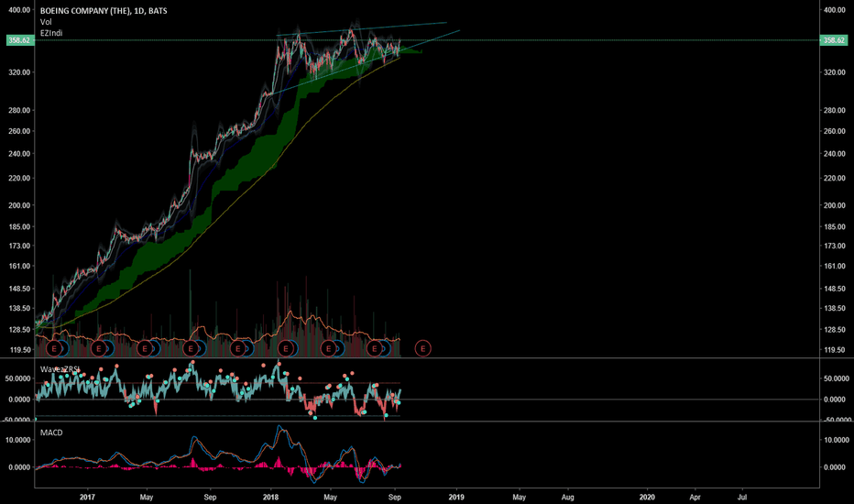Click the blue dividend marker beside the eighth E
The width and height of the screenshot is (854, 504).
coord(385,348)
